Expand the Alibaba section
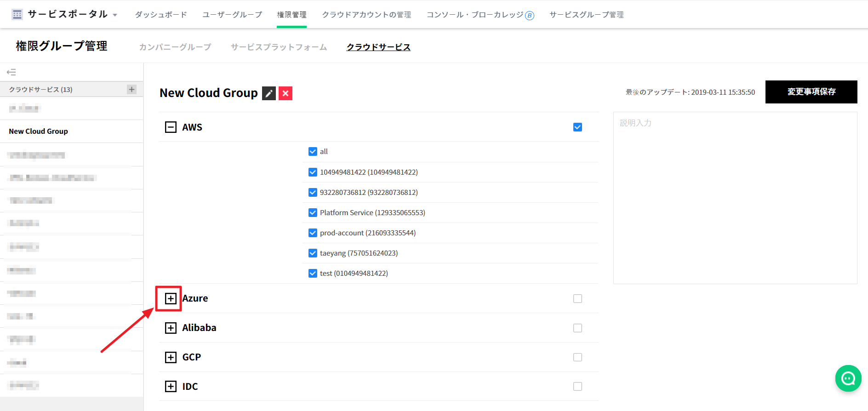 click(171, 328)
